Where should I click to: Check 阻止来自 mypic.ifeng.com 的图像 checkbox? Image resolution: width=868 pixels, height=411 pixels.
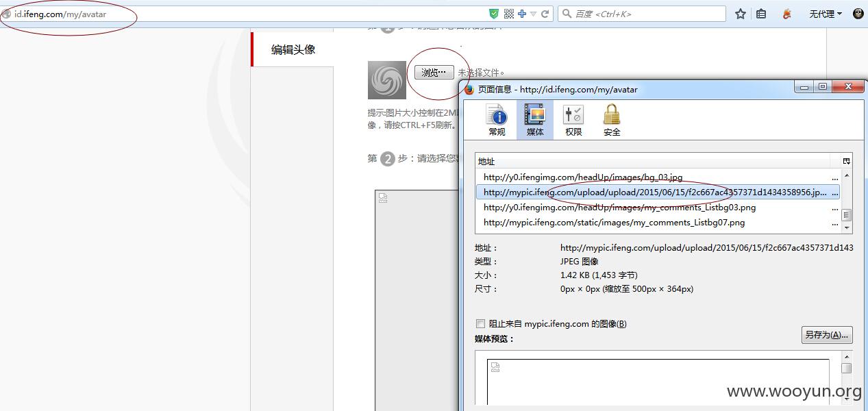tap(480, 324)
